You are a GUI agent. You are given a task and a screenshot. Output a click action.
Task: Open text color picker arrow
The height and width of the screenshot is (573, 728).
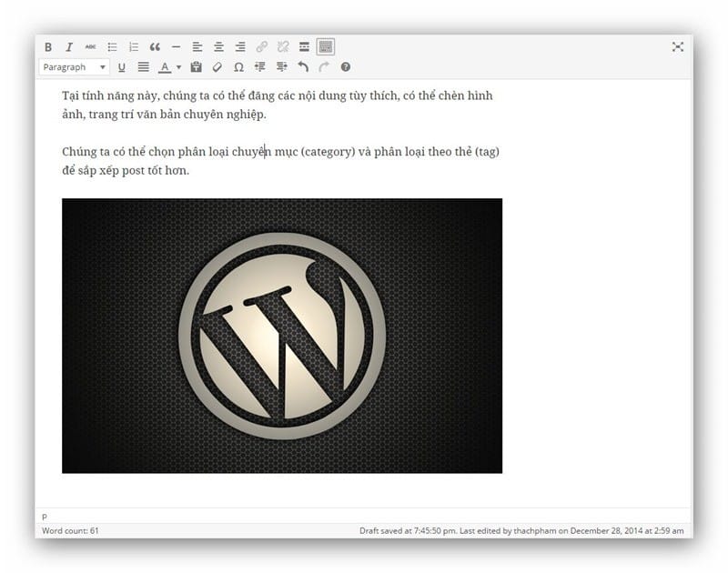(x=178, y=67)
